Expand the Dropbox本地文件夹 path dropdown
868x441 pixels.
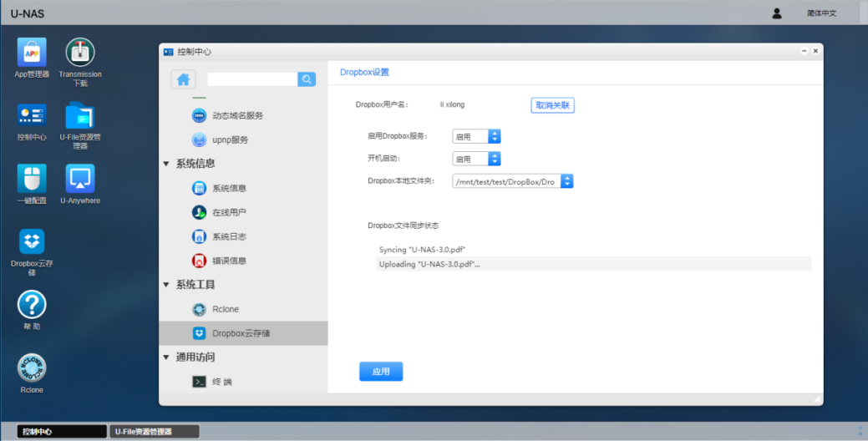pyautogui.click(x=566, y=181)
